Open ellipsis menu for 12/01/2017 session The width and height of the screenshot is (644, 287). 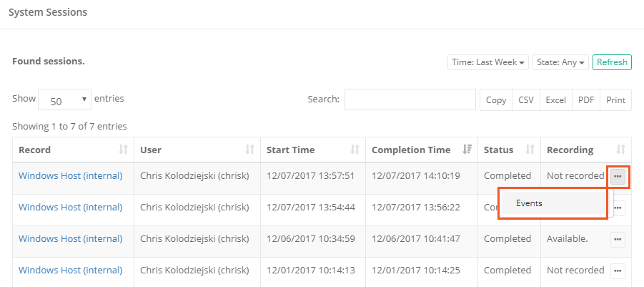click(x=618, y=271)
